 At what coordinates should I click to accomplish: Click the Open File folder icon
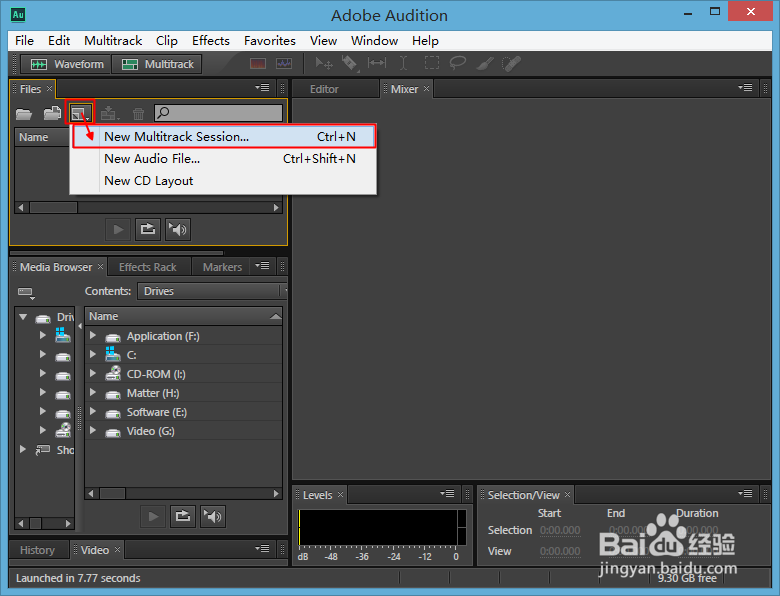point(23,114)
